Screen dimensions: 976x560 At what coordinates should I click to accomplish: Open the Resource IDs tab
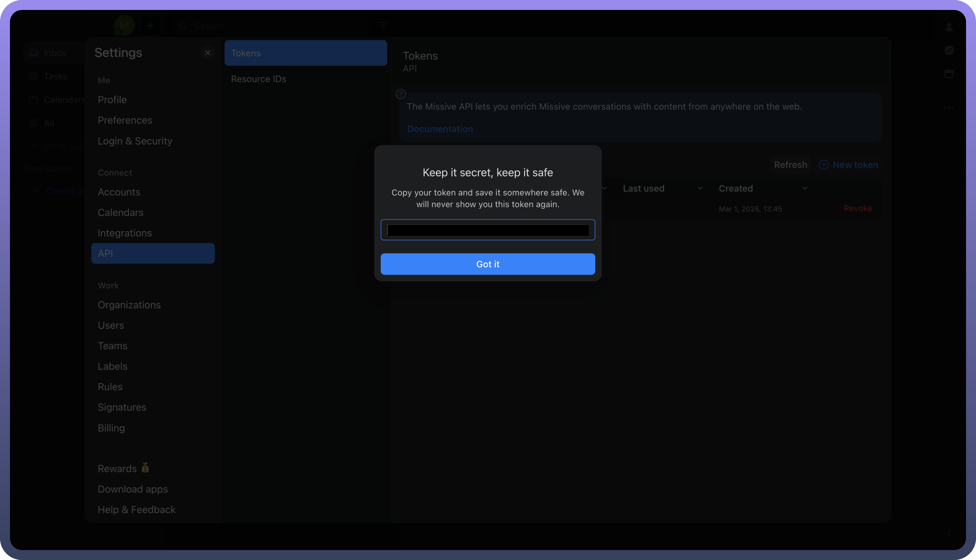tap(258, 79)
